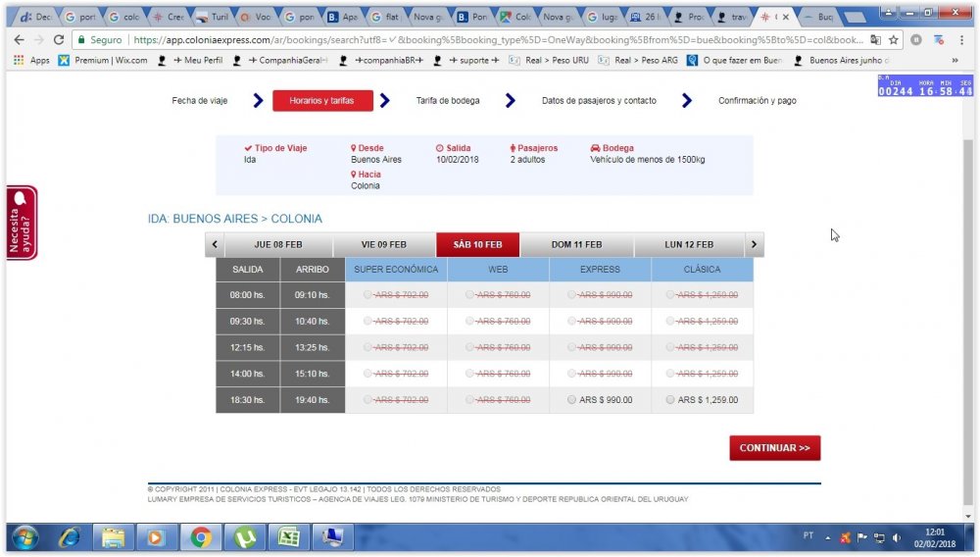The image size is (980, 557).
Task: Open Excel from the taskbar
Action: coord(288,537)
